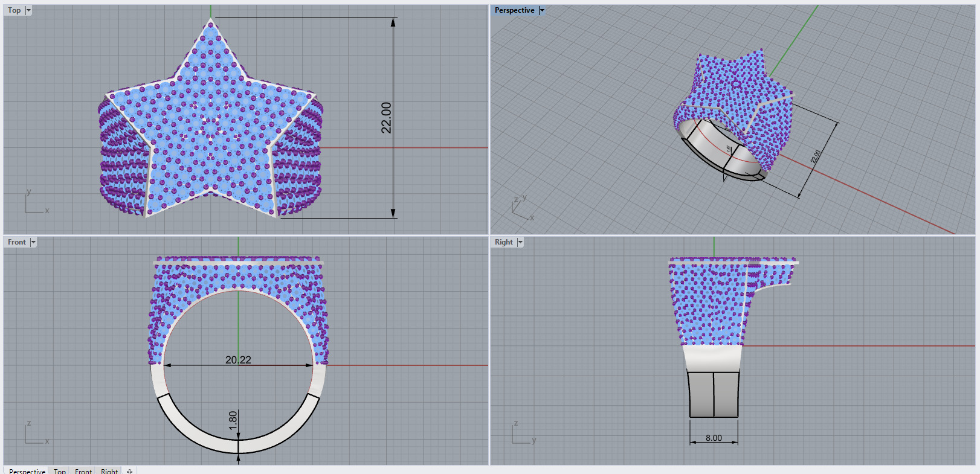Click the Top viewport title label

tap(15, 10)
